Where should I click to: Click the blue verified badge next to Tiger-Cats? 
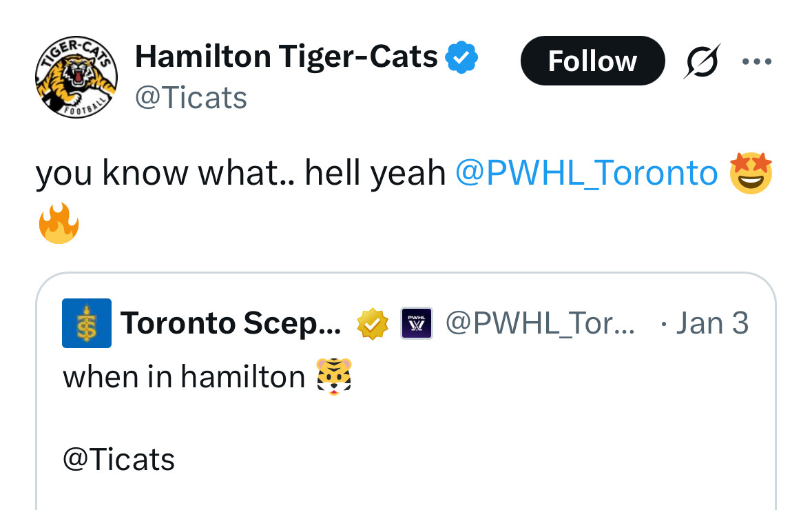[461, 57]
